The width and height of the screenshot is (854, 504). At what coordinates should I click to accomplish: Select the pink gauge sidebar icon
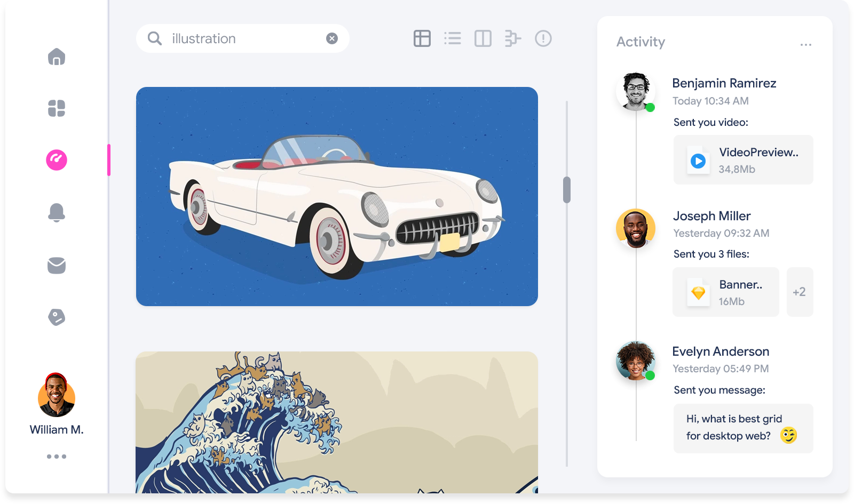click(x=57, y=160)
